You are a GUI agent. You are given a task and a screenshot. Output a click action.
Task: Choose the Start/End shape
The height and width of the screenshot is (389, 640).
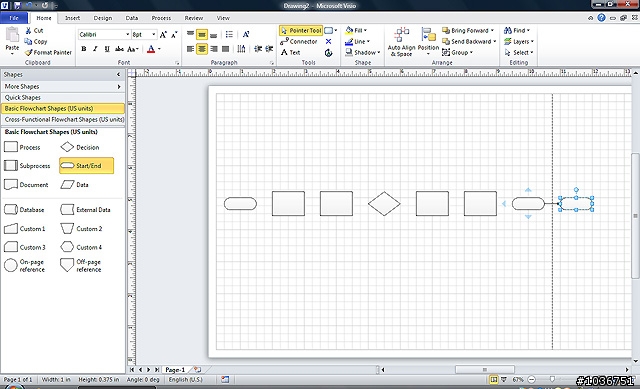[x=87, y=166]
